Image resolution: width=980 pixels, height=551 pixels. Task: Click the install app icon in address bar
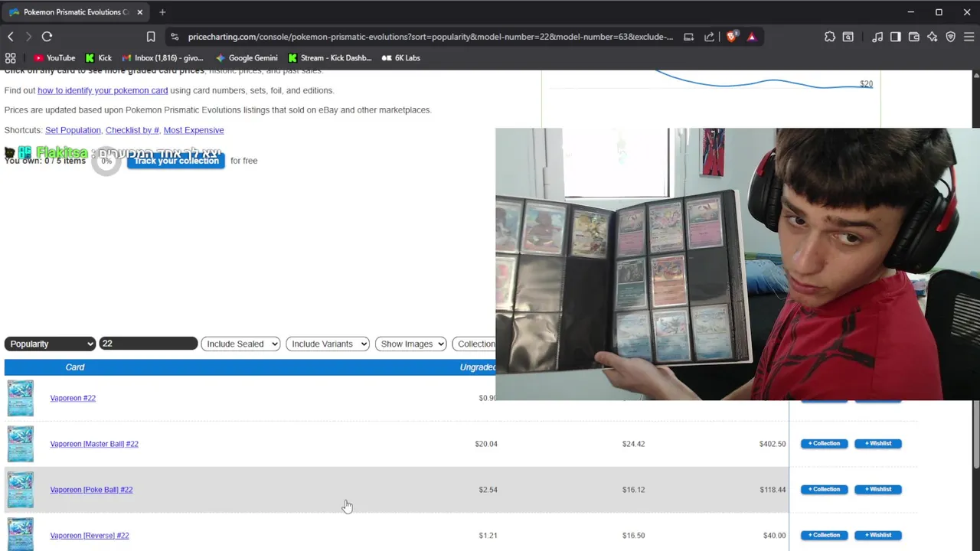point(689,37)
